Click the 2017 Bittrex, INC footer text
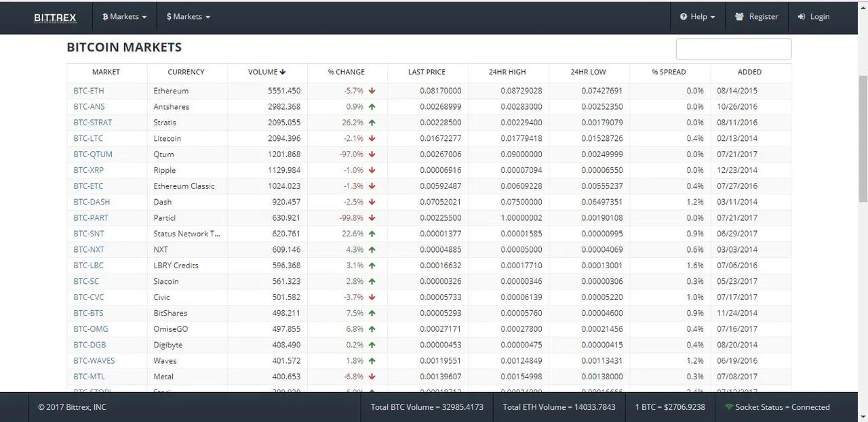The width and height of the screenshot is (868, 422). 72,407
